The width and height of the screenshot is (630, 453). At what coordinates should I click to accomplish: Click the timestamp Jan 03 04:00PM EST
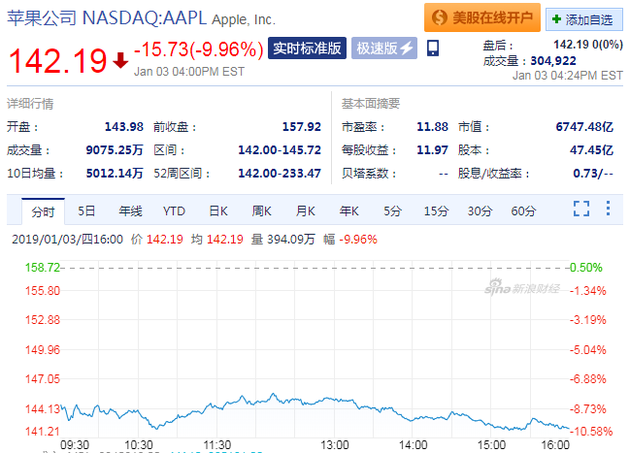coord(189,72)
